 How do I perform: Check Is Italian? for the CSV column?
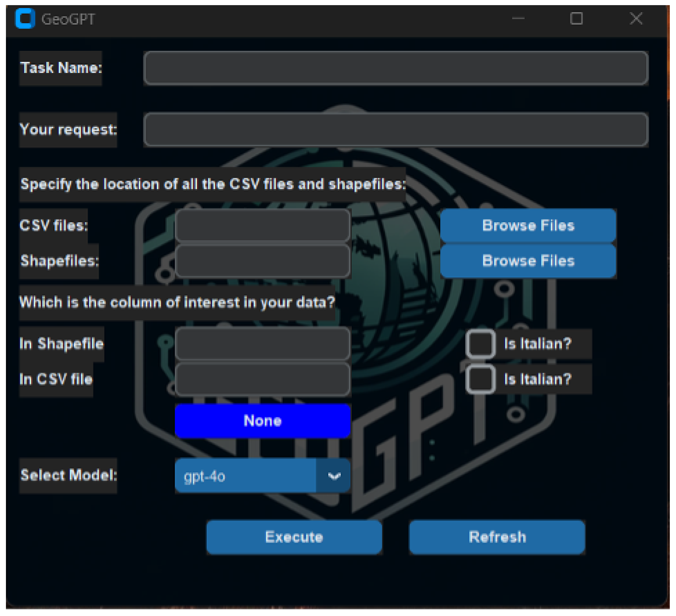pos(480,379)
